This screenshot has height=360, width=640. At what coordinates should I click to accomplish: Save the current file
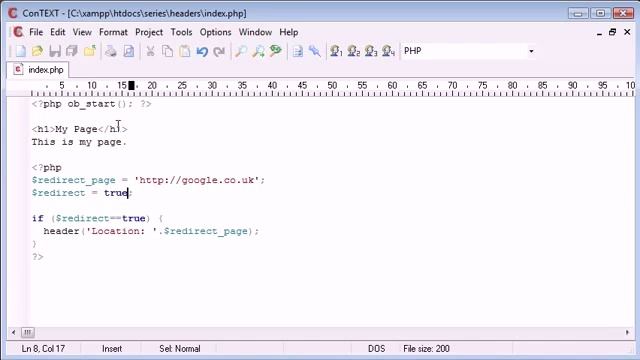(x=55, y=51)
